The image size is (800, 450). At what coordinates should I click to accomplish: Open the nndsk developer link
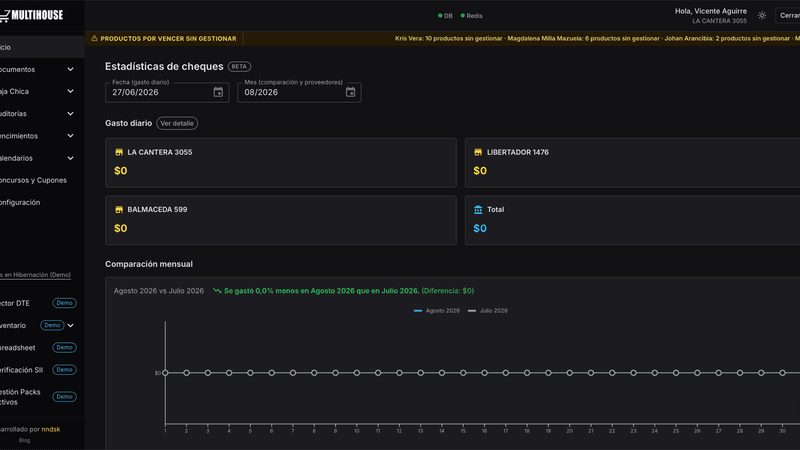point(51,430)
